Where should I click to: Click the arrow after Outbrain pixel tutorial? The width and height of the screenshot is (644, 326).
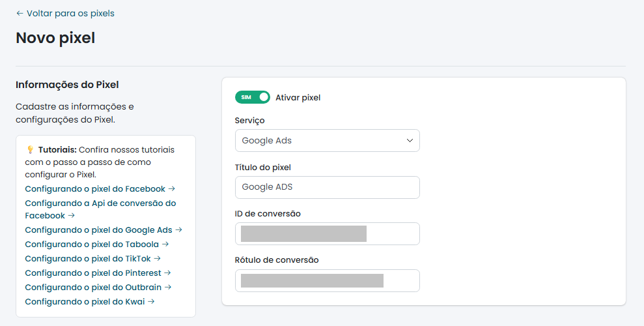168,288
